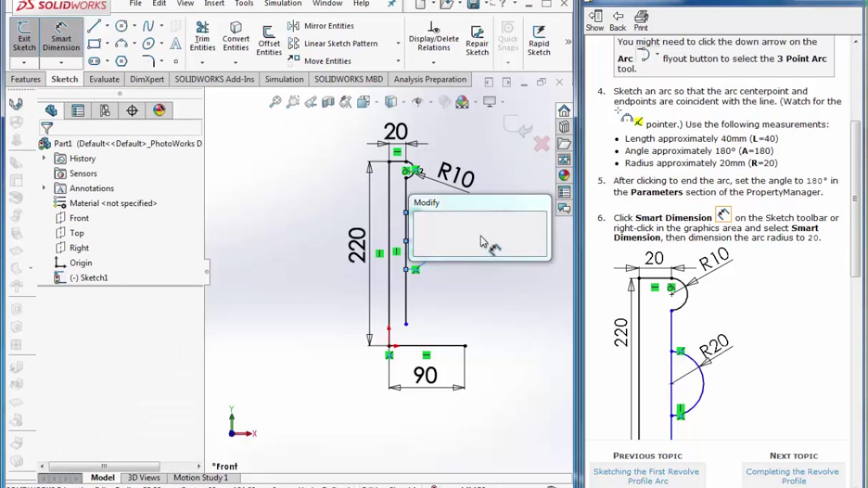This screenshot has width=868, height=488.
Task: Select the Polygon sketch tool
Action: click(121, 61)
